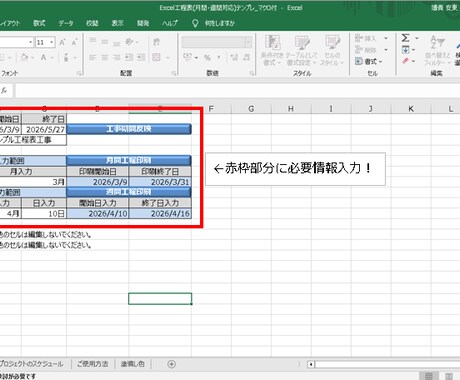460x380 pixels.
Task: Select Middle Align in the alignment group
Action: point(105,42)
